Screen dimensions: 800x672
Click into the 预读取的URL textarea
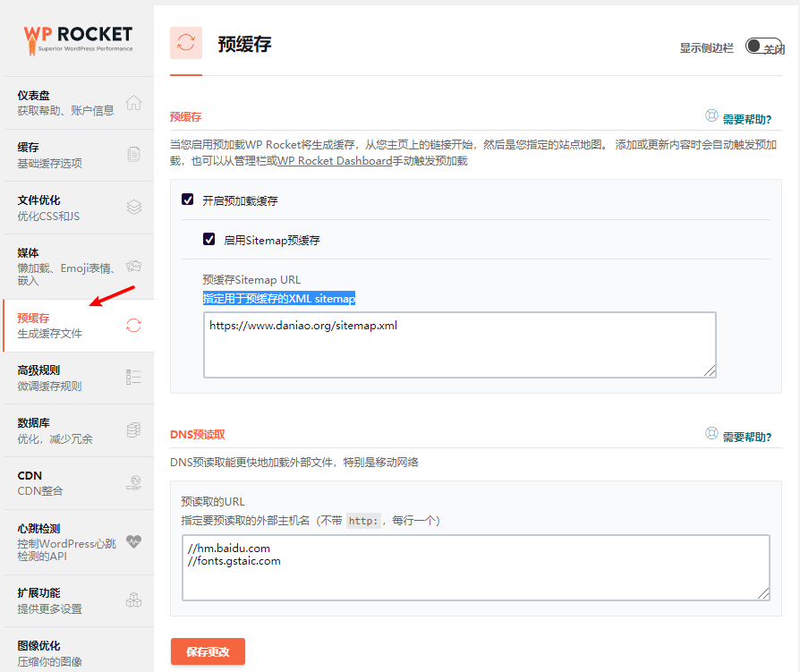(475, 567)
